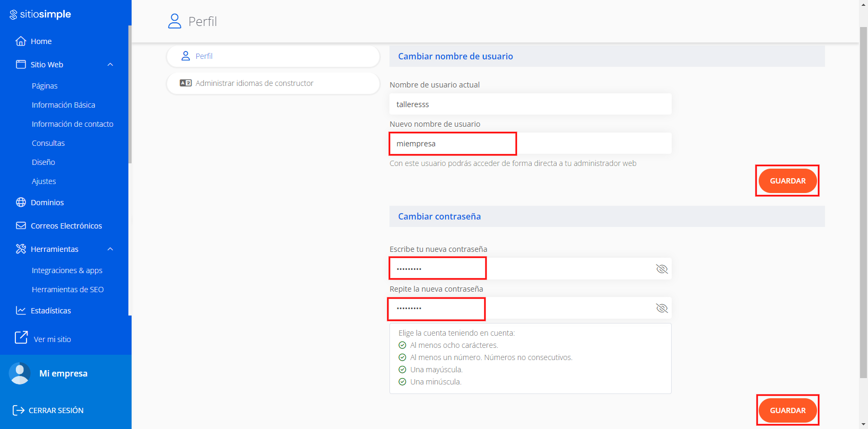Click the Correos Electrónicos envelope icon
Screen dimensions: 868x429
[21, 226]
